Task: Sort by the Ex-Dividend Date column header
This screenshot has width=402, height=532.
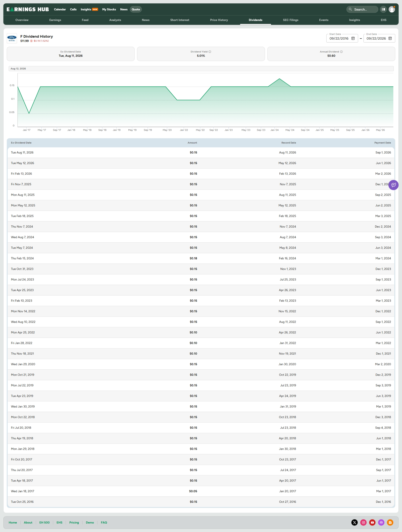Action: tap(21, 143)
